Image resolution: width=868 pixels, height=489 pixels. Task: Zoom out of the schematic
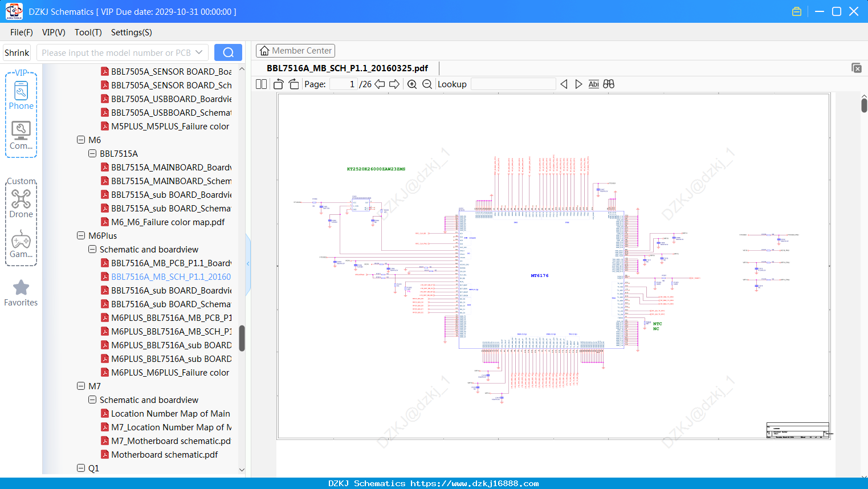(427, 84)
